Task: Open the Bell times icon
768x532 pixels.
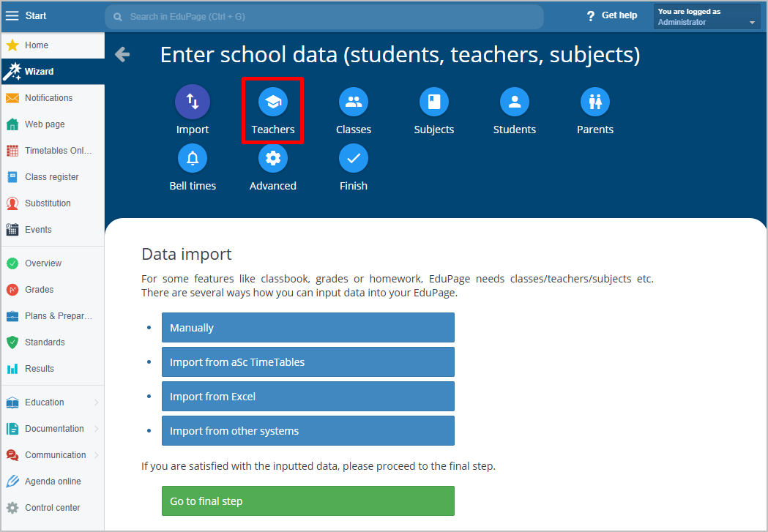Action: click(193, 158)
